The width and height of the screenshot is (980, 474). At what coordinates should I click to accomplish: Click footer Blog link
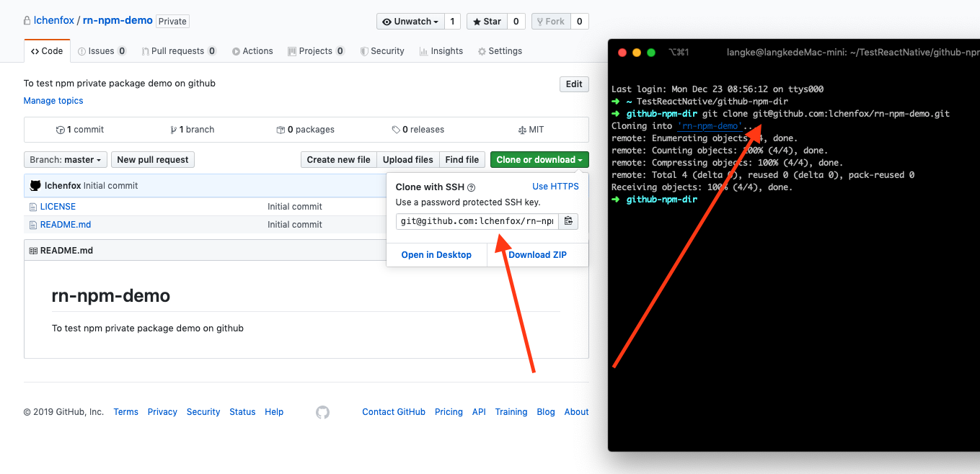(546, 412)
